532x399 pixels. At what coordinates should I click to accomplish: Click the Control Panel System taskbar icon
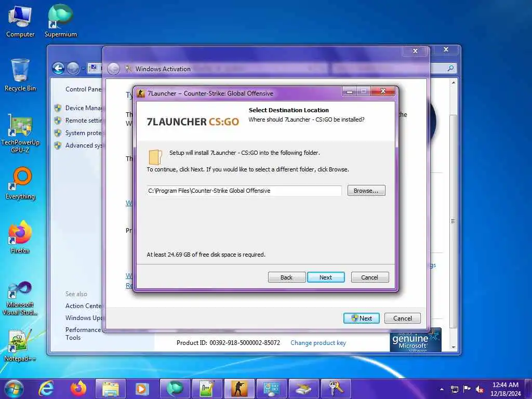271,389
